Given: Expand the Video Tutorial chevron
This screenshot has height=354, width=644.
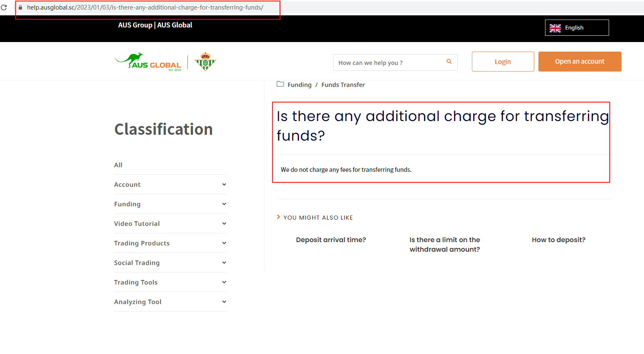Looking at the screenshot, I should (224, 224).
